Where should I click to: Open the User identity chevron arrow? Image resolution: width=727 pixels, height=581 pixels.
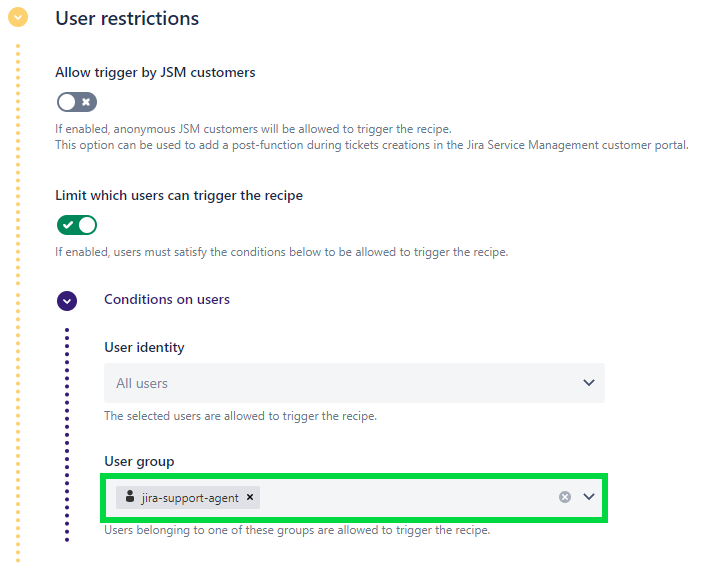(588, 383)
